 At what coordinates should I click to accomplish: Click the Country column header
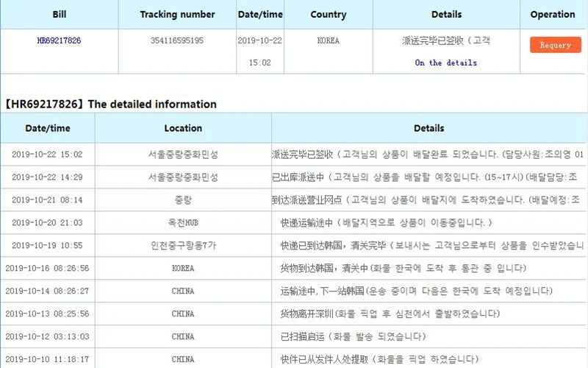point(328,14)
